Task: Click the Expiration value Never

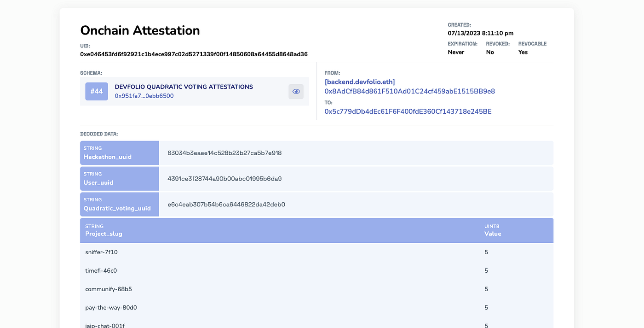Action: pyautogui.click(x=456, y=52)
